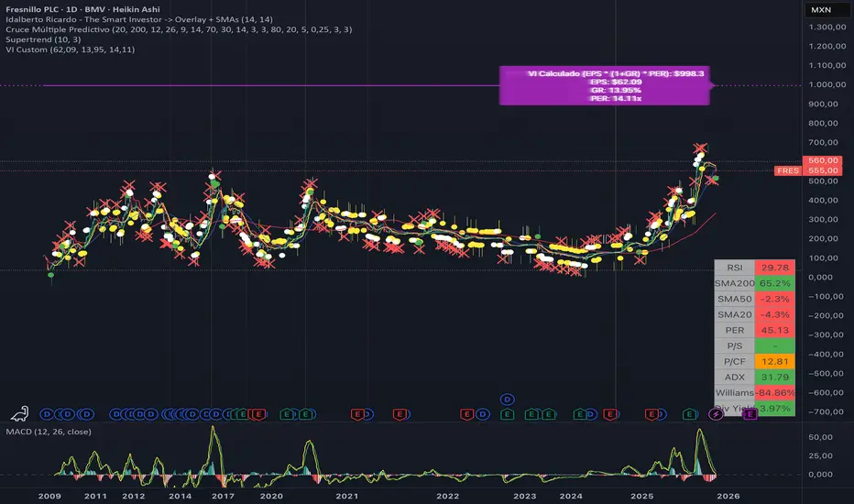Click the P/S row label in the stats table
This screenshot has width=854, height=504.
(734, 345)
